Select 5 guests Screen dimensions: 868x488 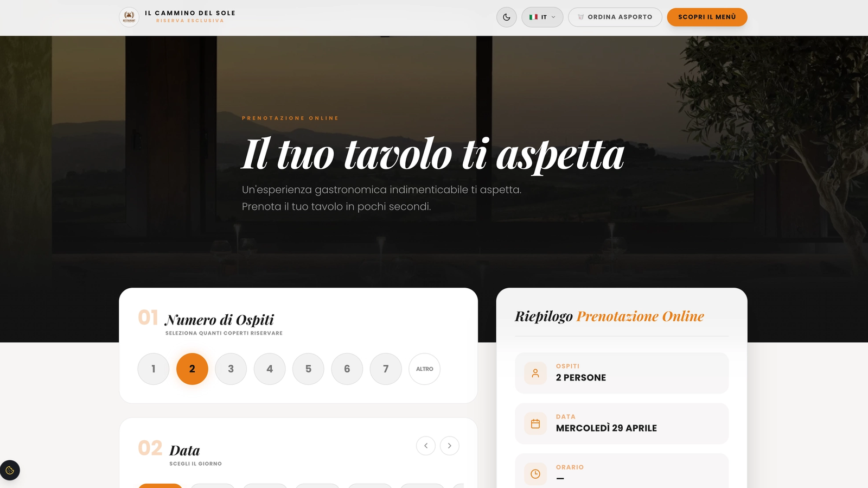click(308, 369)
